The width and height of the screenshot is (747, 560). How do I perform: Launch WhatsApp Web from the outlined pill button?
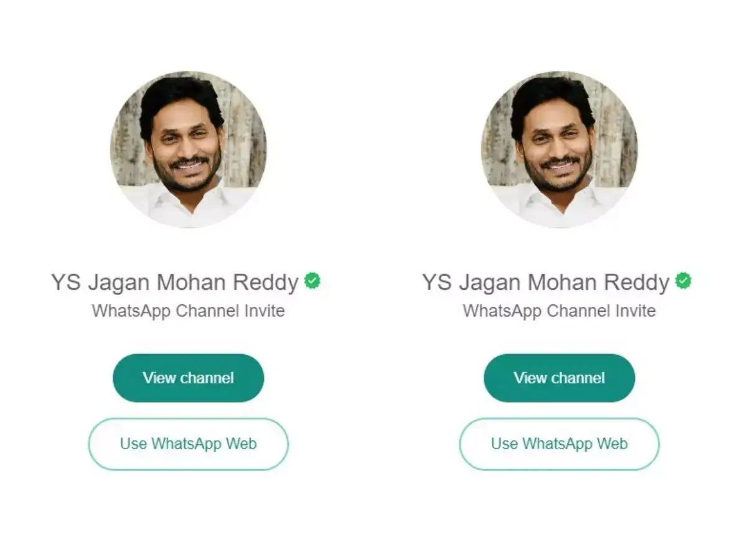pyautogui.click(x=188, y=444)
